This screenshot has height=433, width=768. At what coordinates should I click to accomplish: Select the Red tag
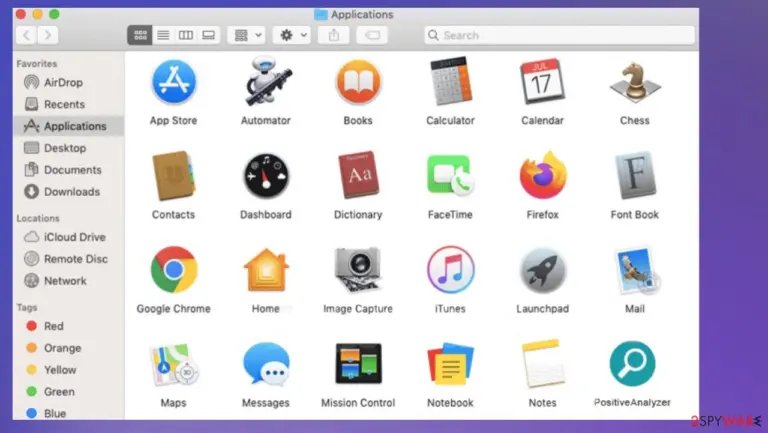click(69, 326)
